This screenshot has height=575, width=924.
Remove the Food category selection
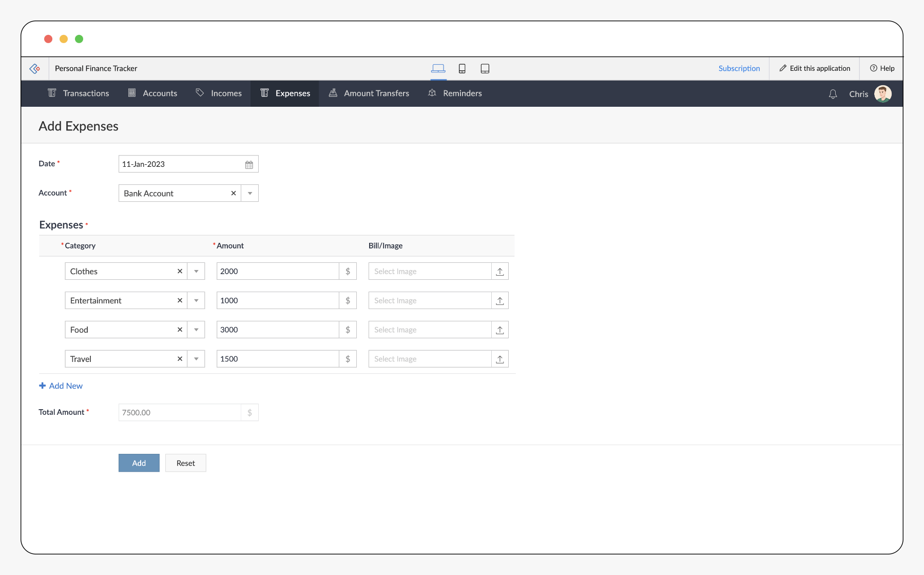pyautogui.click(x=180, y=330)
